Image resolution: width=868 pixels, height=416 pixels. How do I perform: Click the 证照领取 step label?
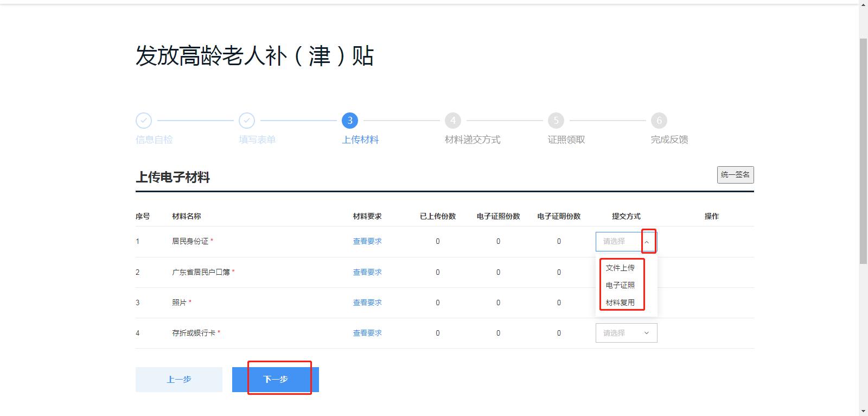(x=566, y=140)
